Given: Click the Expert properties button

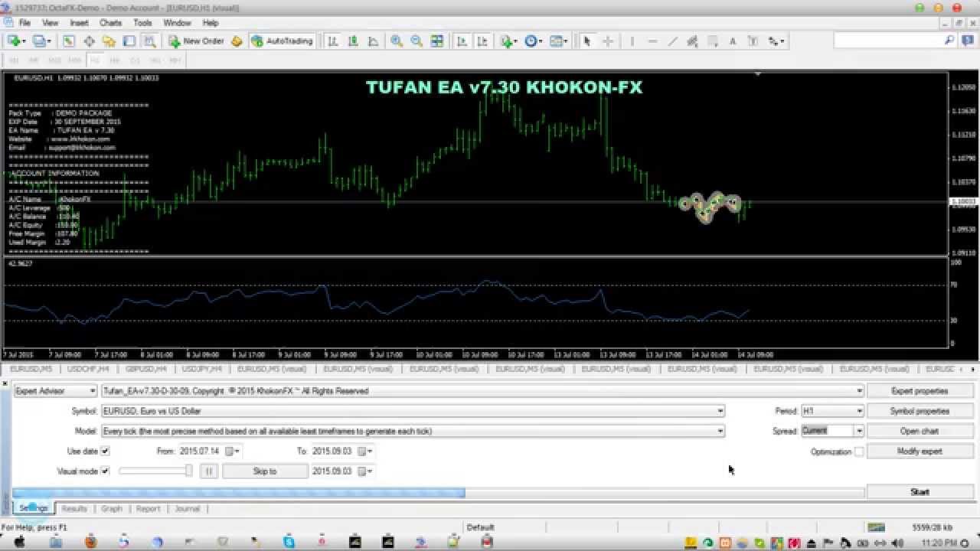Looking at the screenshot, I should (x=920, y=391).
